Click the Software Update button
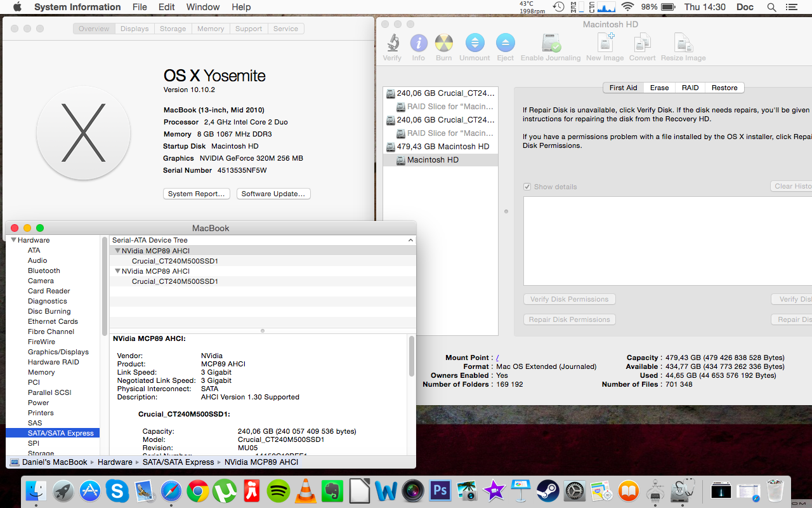The height and width of the screenshot is (508, 812). (273, 194)
